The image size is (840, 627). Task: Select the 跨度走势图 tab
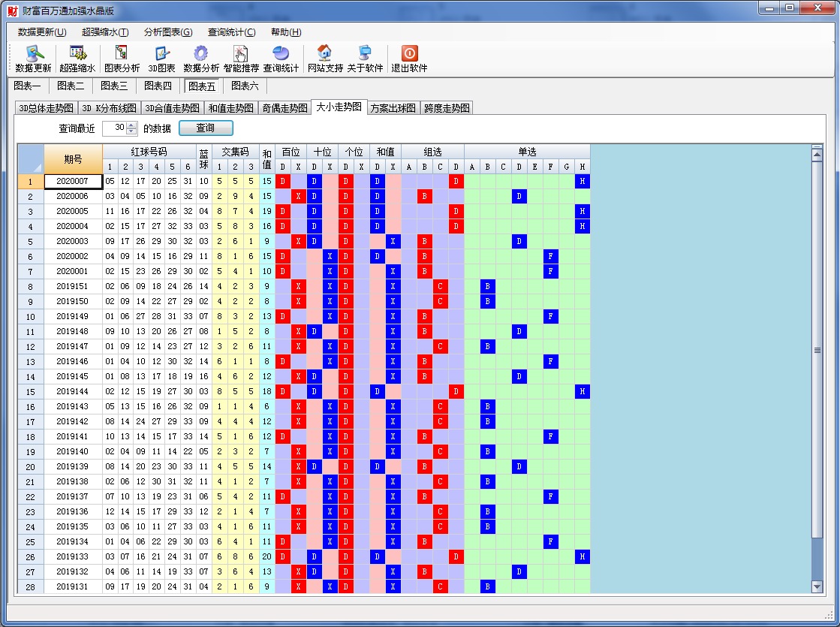pyautogui.click(x=447, y=108)
